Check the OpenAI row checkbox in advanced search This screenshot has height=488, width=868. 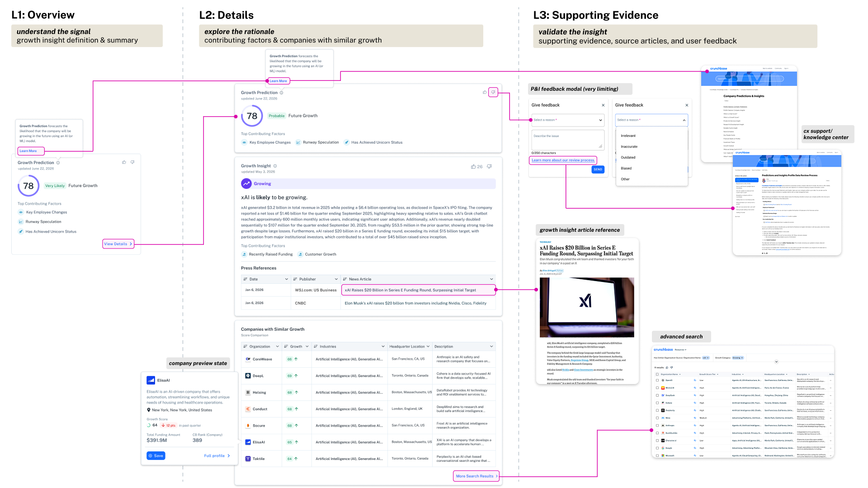point(657,380)
